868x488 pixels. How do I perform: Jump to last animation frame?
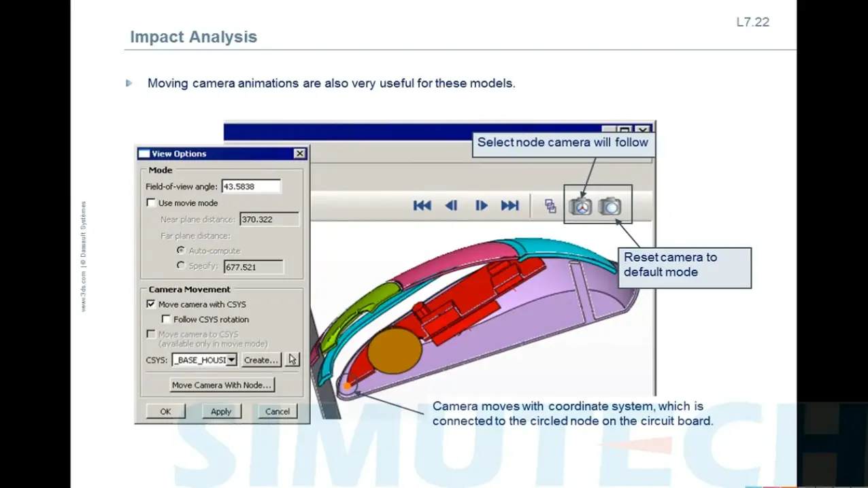[510, 205]
